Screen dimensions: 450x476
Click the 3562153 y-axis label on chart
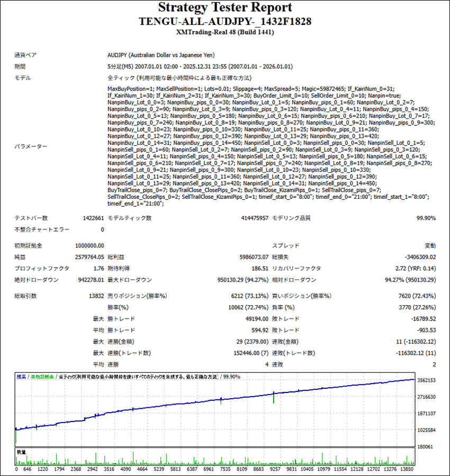point(426,380)
